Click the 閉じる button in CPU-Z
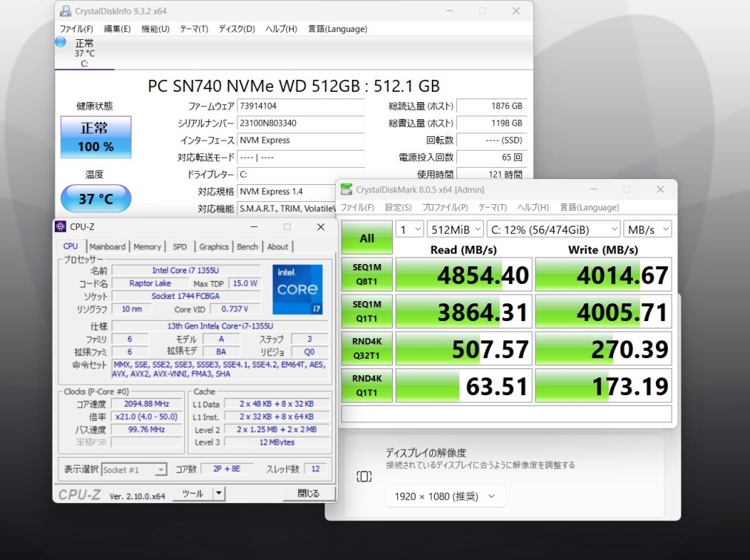The image size is (750, 560). (x=308, y=493)
